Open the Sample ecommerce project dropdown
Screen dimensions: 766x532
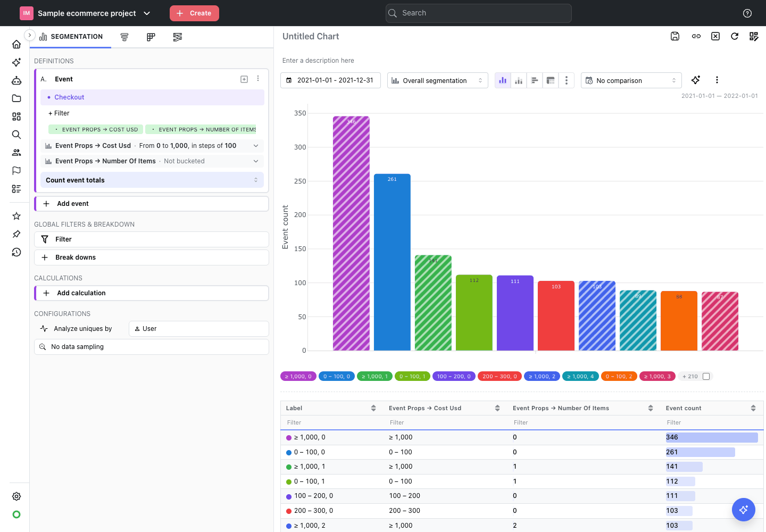point(86,13)
